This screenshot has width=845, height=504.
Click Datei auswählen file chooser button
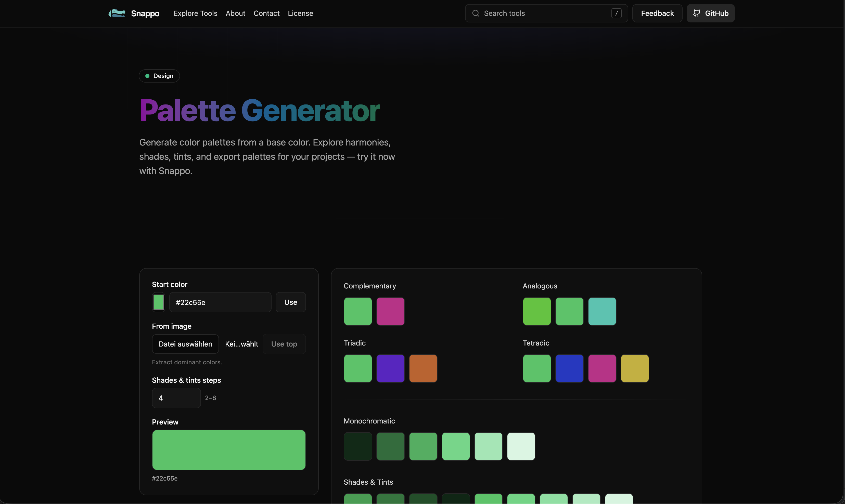(185, 344)
